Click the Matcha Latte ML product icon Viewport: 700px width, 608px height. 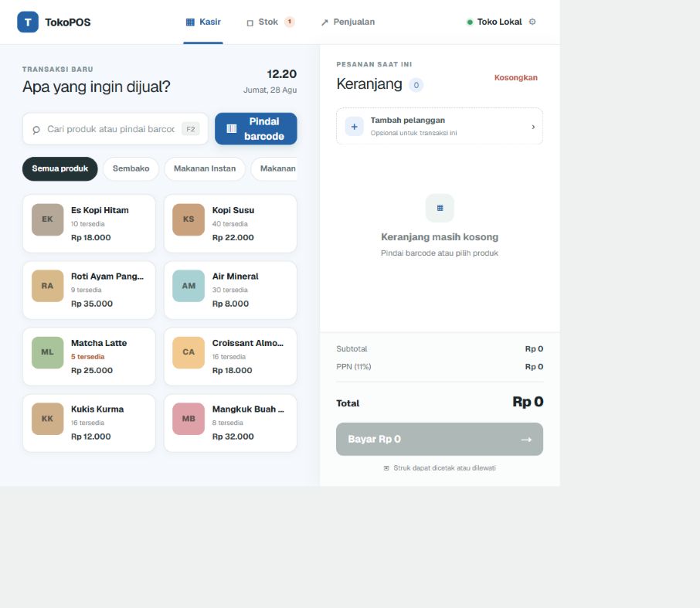47,352
